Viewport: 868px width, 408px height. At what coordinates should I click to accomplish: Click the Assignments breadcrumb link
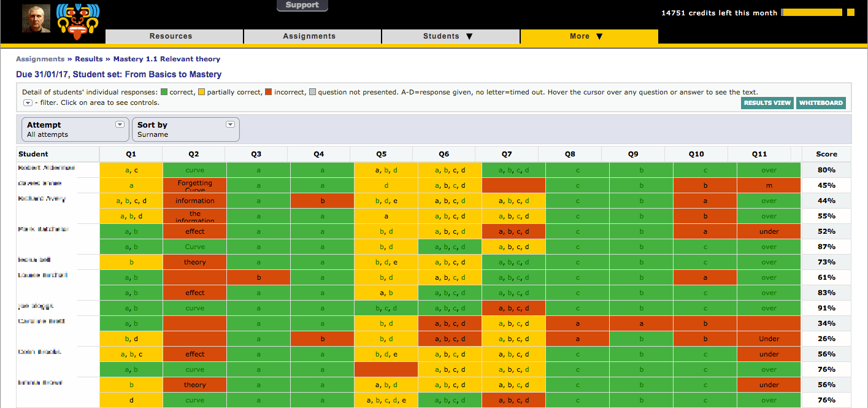click(x=40, y=59)
